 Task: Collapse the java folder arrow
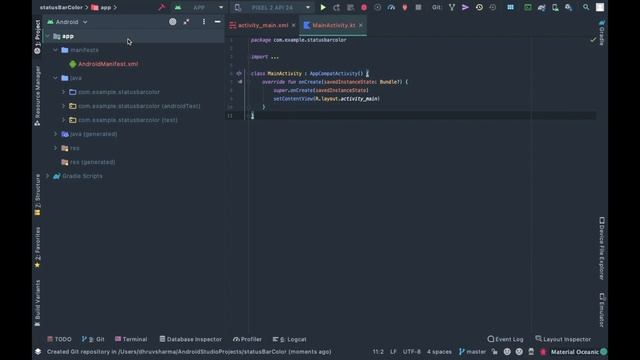56,78
